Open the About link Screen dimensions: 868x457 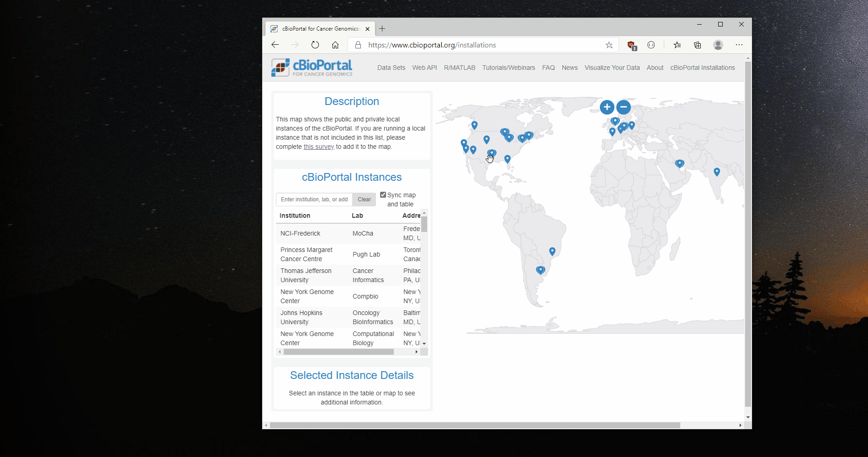(x=655, y=68)
